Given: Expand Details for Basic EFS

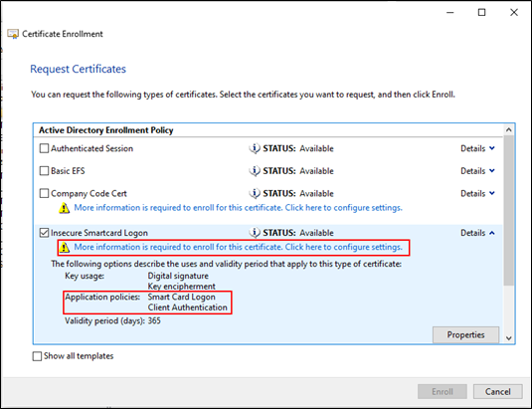Looking at the screenshot, I should [477, 171].
